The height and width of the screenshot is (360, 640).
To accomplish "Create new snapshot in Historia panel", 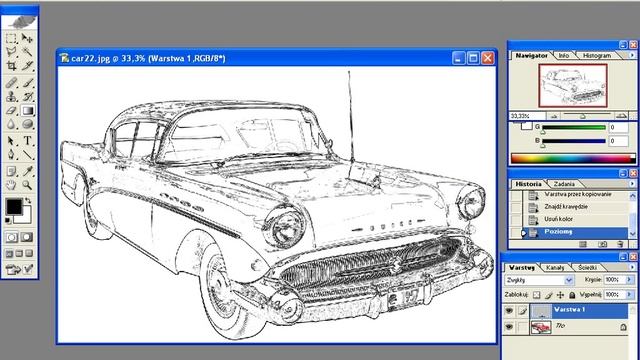I will 602,244.
